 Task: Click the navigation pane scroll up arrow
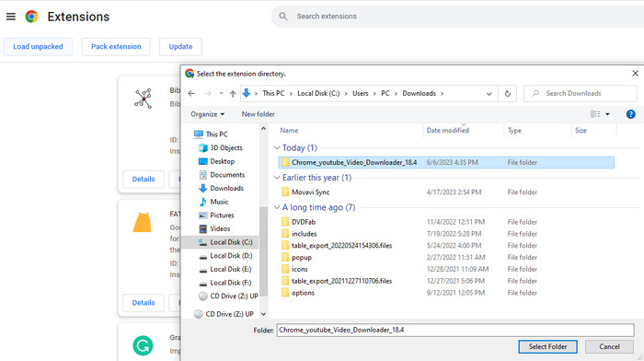(263, 129)
